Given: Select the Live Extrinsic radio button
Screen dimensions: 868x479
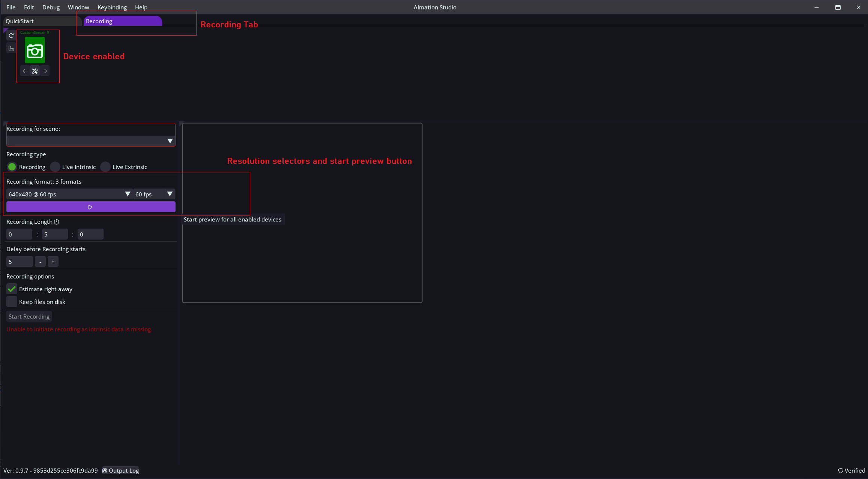Looking at the screenshot, I should [105, 167].
